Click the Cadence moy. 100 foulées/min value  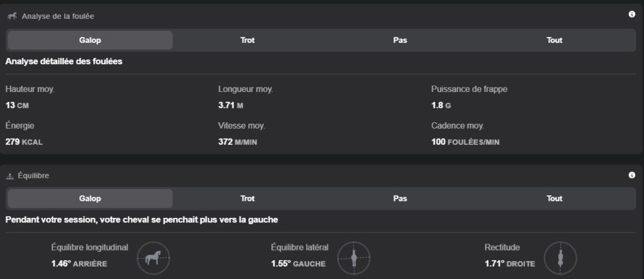click(465, 142)
